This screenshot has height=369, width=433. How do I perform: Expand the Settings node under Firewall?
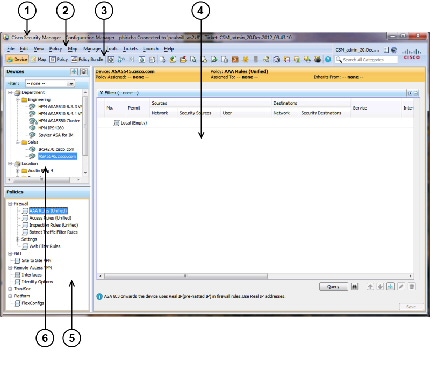18,239
